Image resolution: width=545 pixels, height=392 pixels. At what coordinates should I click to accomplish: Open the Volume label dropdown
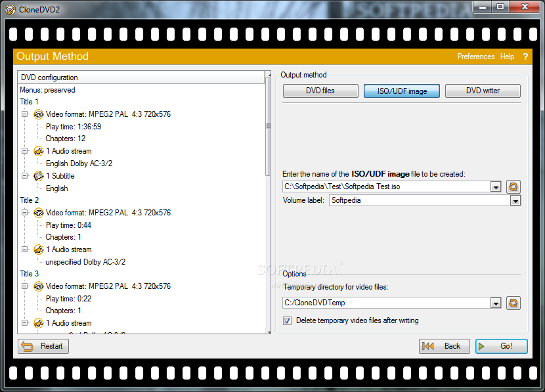click(x=515, y=200)
